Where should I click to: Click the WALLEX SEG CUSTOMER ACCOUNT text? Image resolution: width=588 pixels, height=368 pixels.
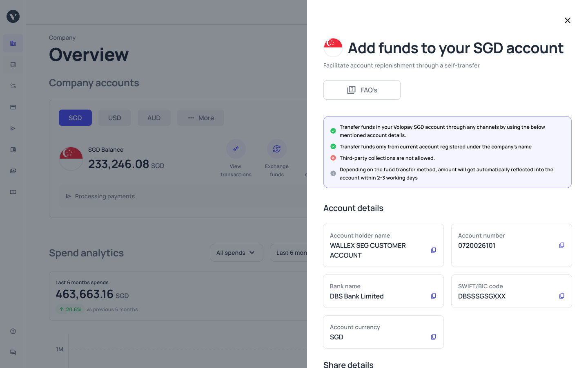click(368, 250)
